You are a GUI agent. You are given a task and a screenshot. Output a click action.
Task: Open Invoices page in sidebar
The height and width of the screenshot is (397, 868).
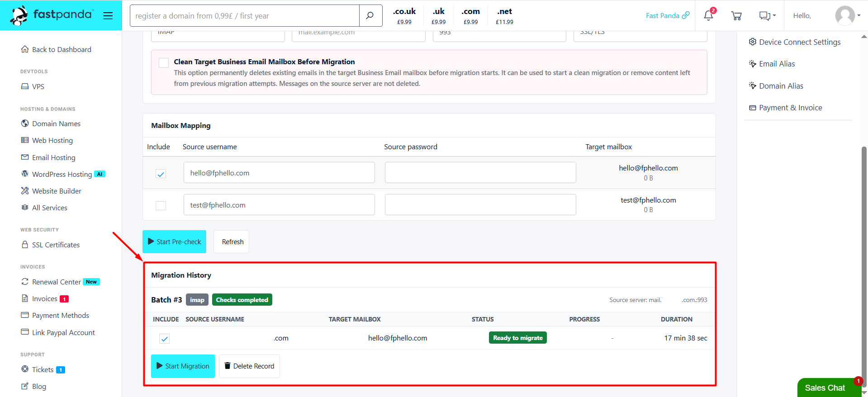(x=45, y=298)
